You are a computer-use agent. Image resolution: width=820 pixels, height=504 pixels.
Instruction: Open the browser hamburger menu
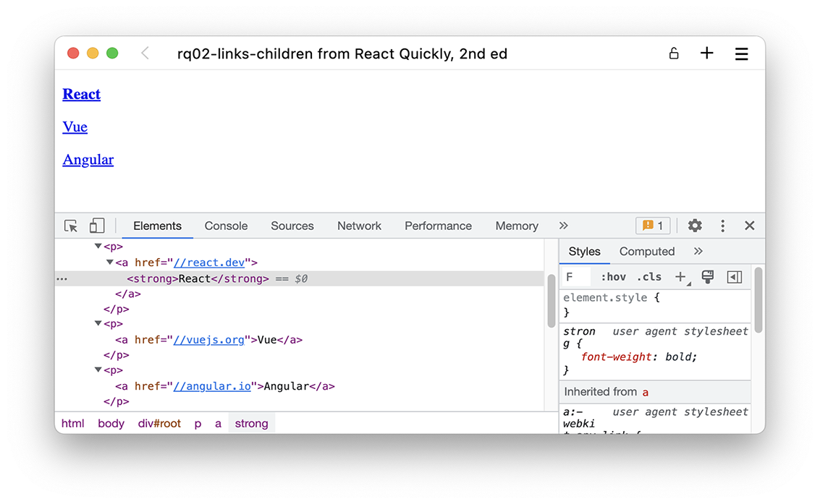[741, 54]
